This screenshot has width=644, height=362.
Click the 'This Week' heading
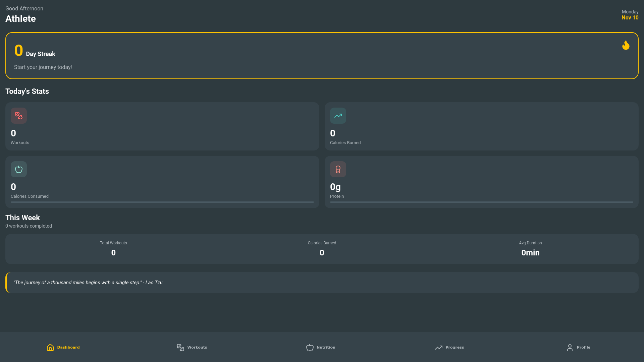[22, 218]
